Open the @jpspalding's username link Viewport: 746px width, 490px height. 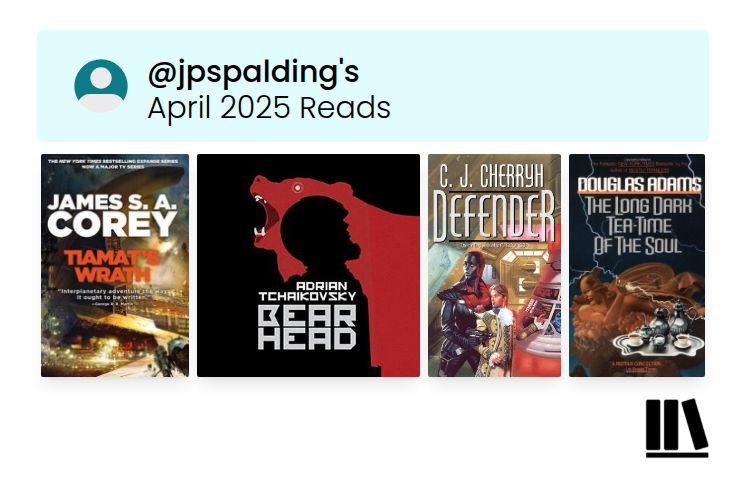pos(253,72)
